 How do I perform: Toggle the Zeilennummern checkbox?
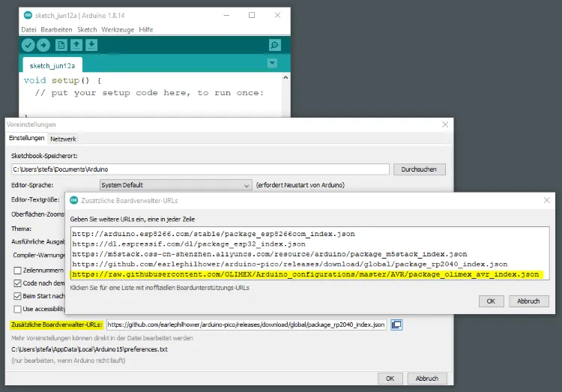(x=17, y=270)
